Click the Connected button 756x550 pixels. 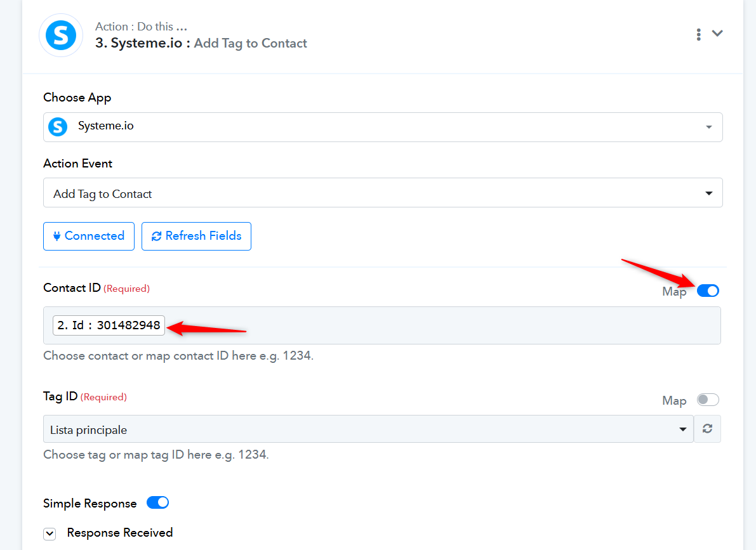pyautogui.click(x=89, y=236)
